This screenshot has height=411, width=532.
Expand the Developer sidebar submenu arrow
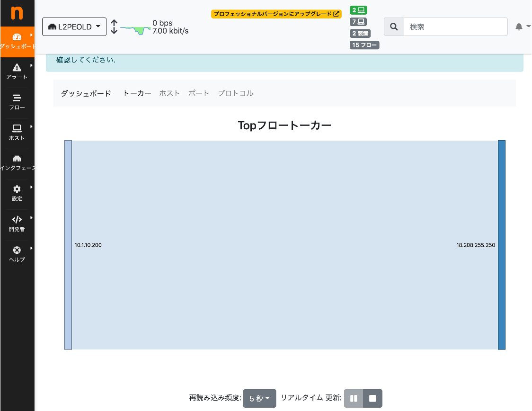(31, 218)
